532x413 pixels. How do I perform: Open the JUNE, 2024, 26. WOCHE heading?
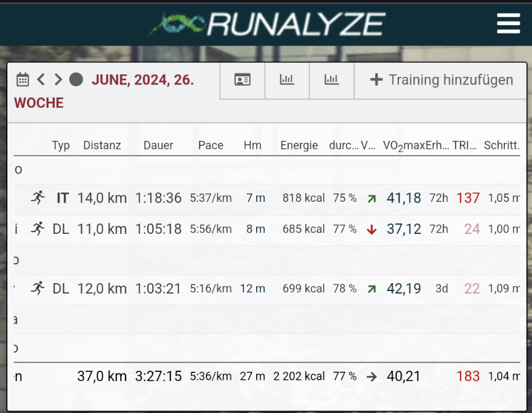142,80
